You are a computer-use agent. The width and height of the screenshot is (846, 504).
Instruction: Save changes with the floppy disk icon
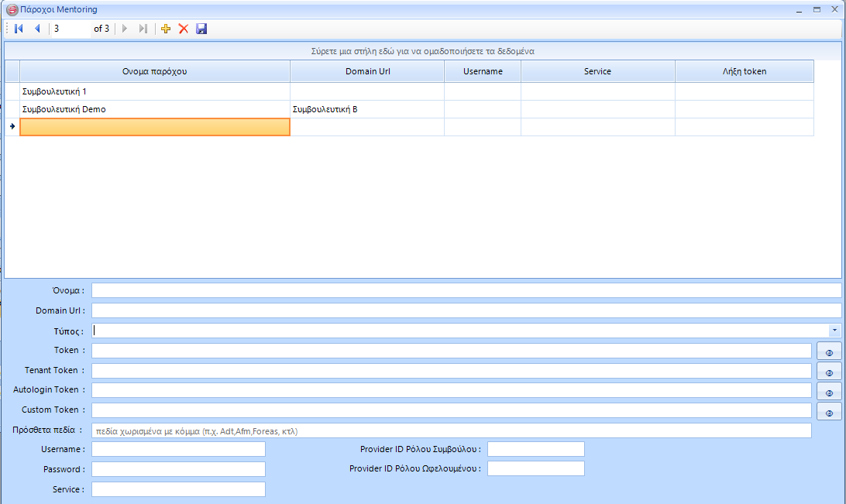(201, 29)
